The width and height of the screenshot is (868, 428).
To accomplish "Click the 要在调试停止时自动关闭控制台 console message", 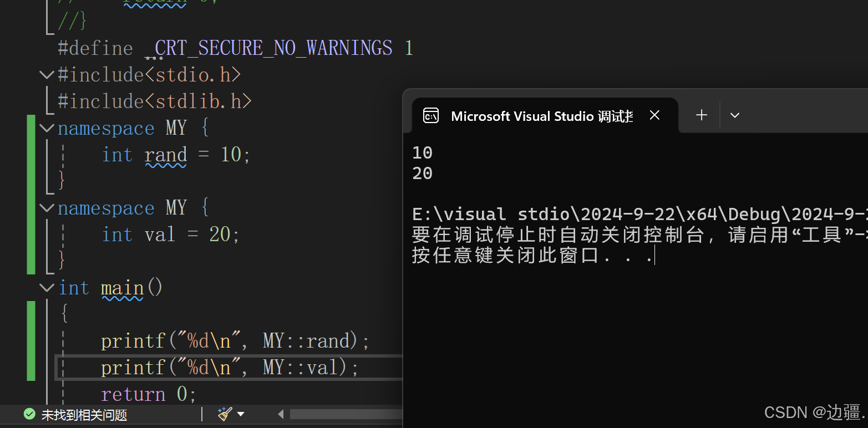I will 640,235.
